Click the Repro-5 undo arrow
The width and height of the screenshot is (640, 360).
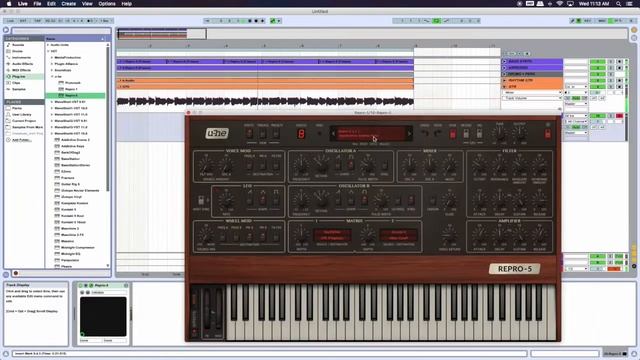425,133
